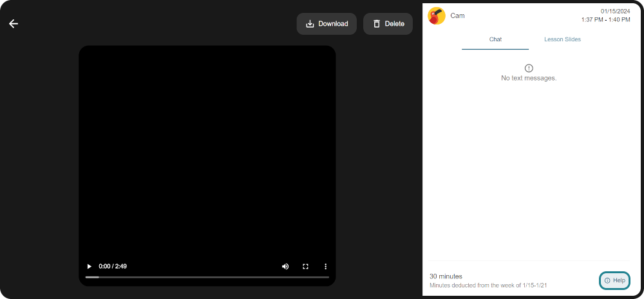Go back using the left arrow
This screenshot has width=644, height=299.
click(14, 24)
